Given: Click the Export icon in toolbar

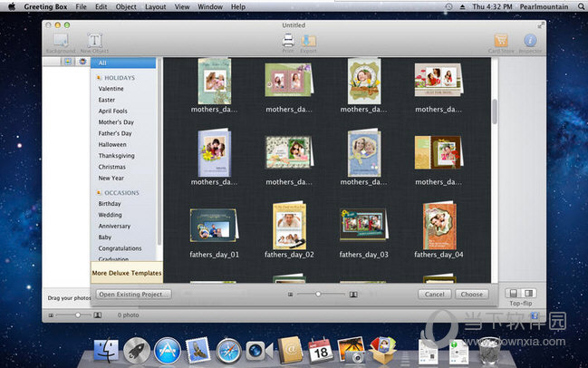Looking at the screenshot, I should pos(309,41).
